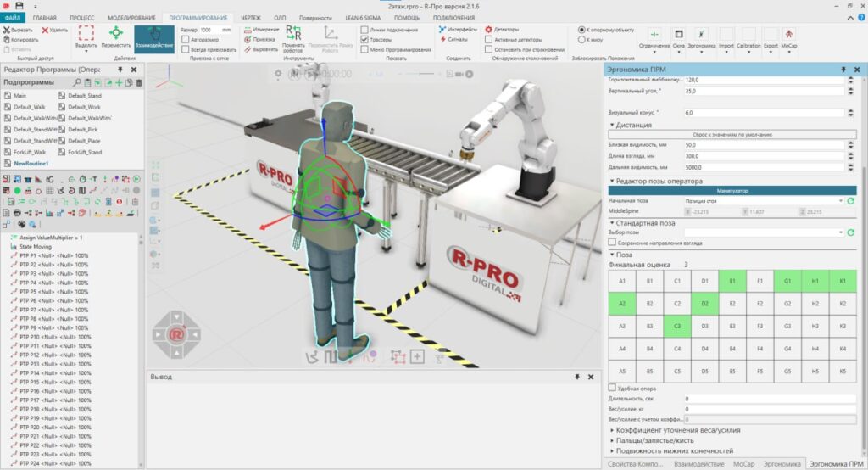
Task: Enable the Авторазмер checkbox
Action: point(186,39)
